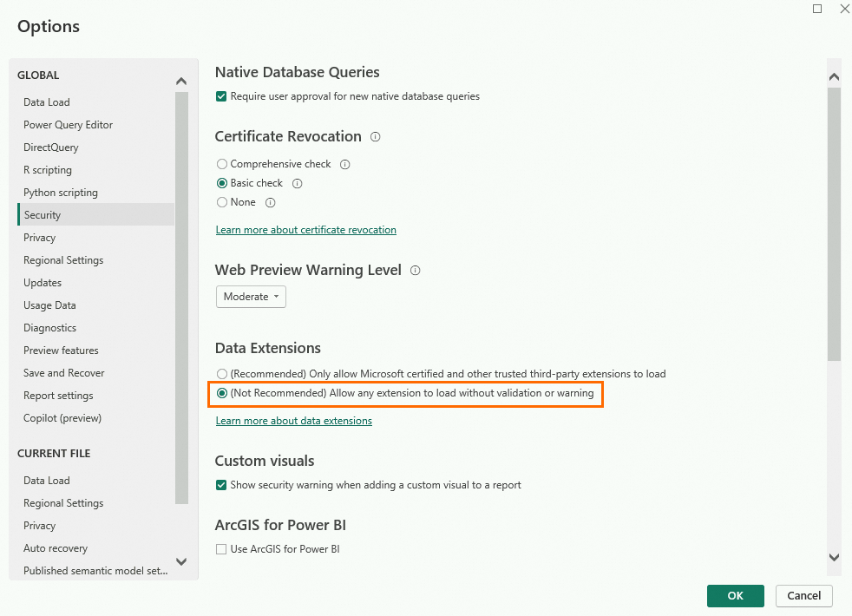
Task: Open Learn more about certificate revocation link
Action: click(x=305, y=230)
